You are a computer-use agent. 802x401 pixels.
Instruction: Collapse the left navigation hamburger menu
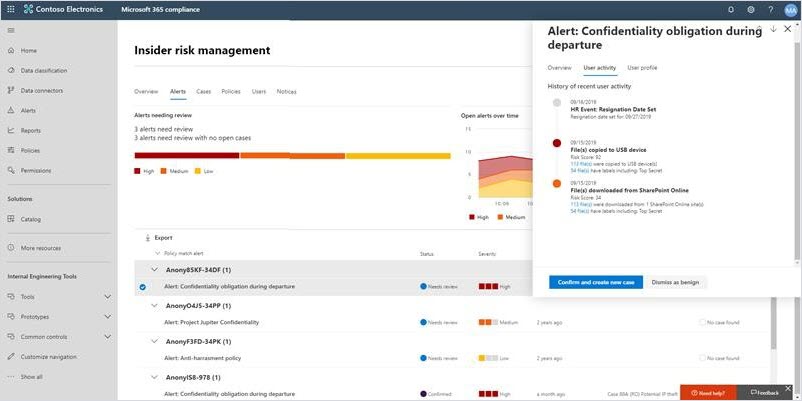point(10,31)
